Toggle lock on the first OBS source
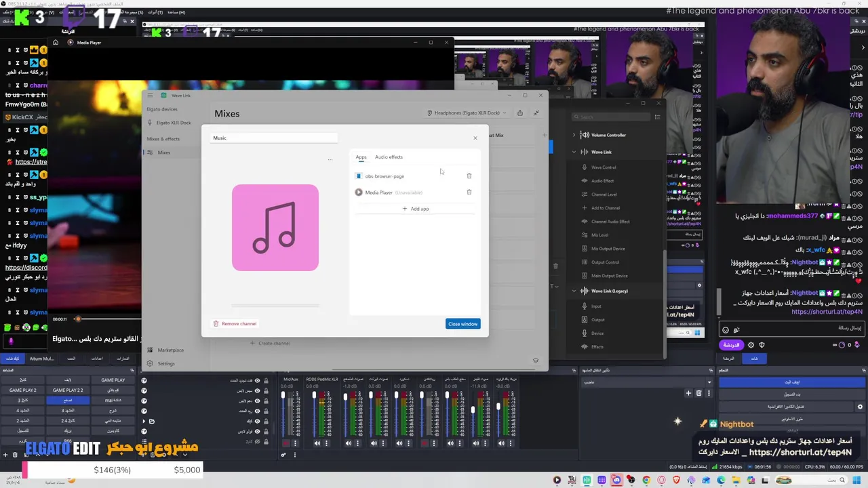 [x=266, y=381]
